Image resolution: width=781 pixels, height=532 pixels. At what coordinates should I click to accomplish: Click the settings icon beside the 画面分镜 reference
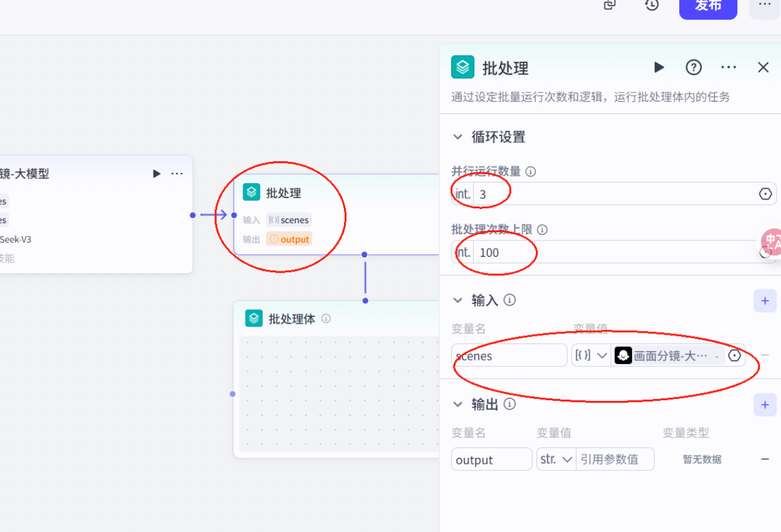(734, 355)
